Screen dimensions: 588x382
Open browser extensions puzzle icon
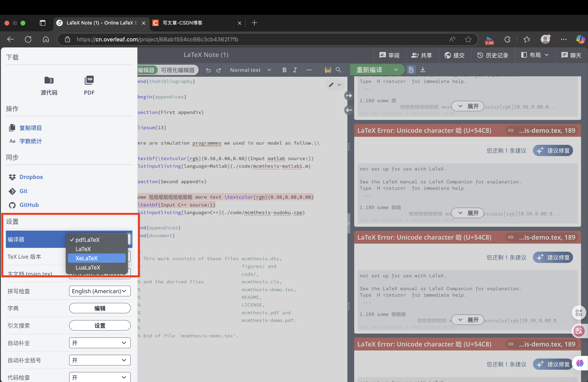[507, 39]
